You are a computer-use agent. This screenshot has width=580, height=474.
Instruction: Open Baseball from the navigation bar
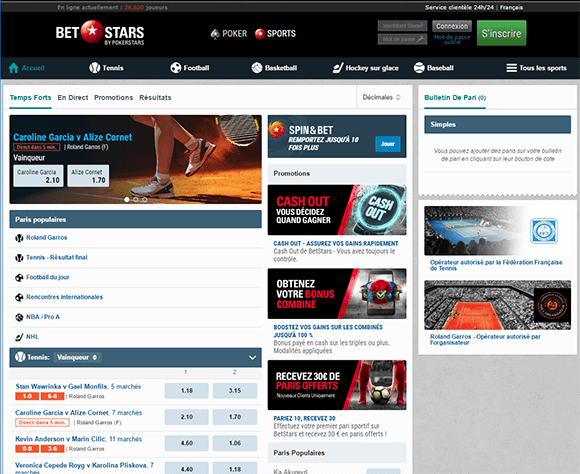[434, 68]
